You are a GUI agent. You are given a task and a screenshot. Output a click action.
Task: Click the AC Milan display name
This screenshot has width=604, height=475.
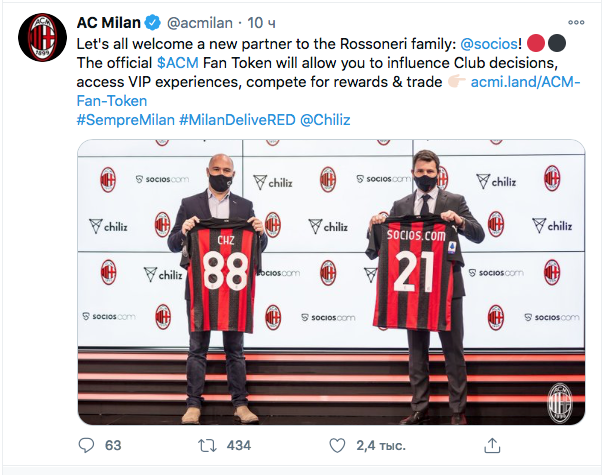[x=109, y=20]
